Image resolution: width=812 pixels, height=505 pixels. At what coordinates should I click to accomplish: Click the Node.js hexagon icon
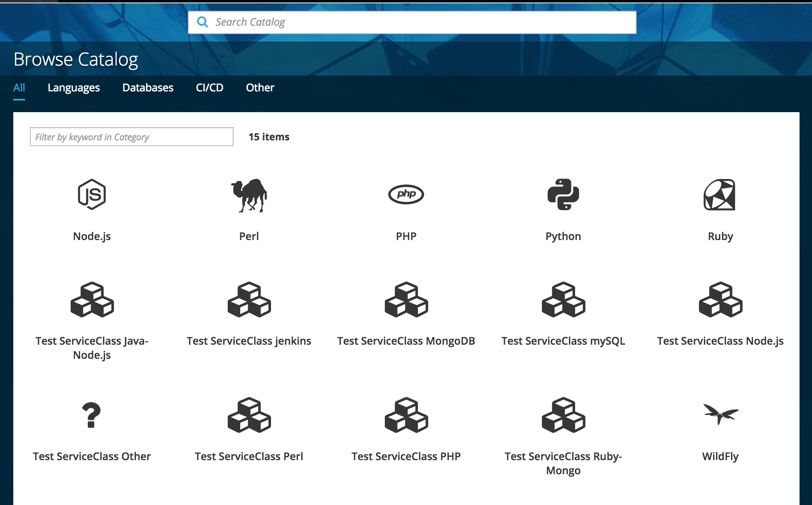[x=92, y=194]
